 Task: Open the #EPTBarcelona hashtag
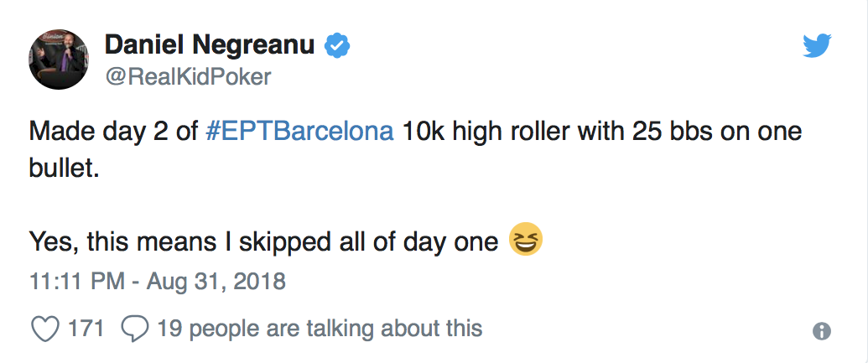click(x=299, y=133)
